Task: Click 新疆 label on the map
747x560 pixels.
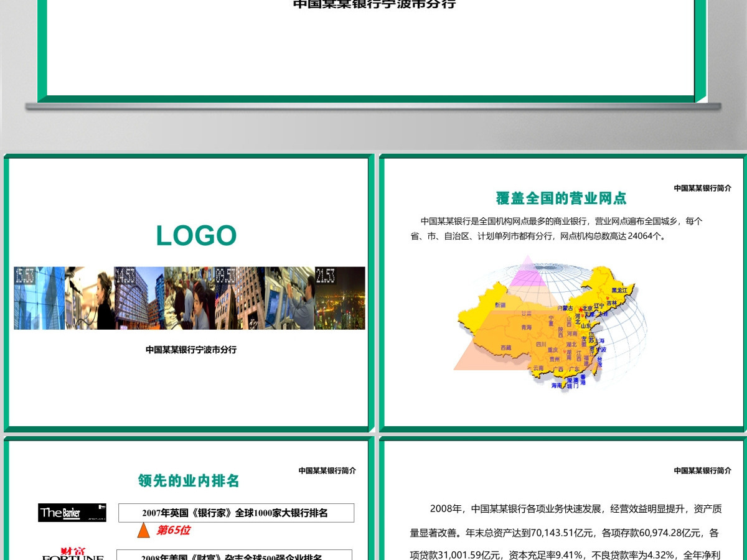Action: coord(500,305)
